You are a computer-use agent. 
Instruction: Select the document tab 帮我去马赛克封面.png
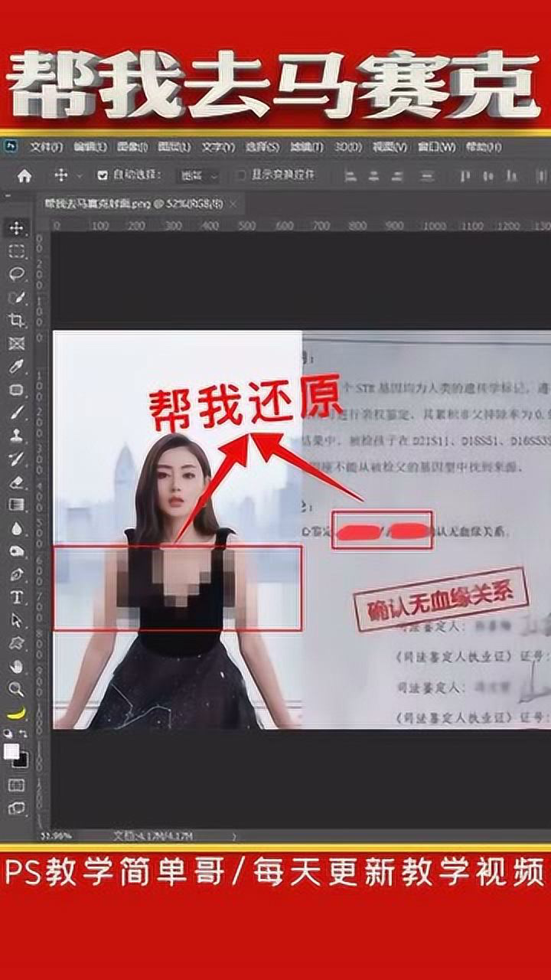pyautogui.click(x=133, y=204)
